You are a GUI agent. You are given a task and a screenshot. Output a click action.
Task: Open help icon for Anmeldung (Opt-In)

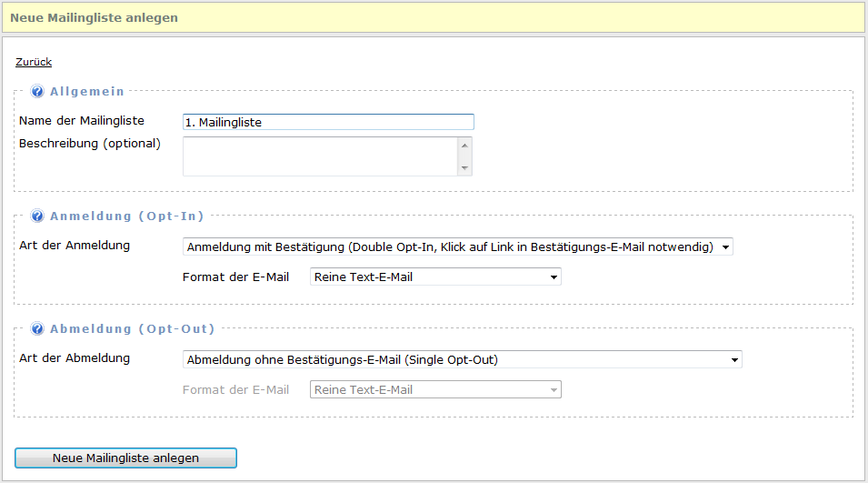[37, 216]
